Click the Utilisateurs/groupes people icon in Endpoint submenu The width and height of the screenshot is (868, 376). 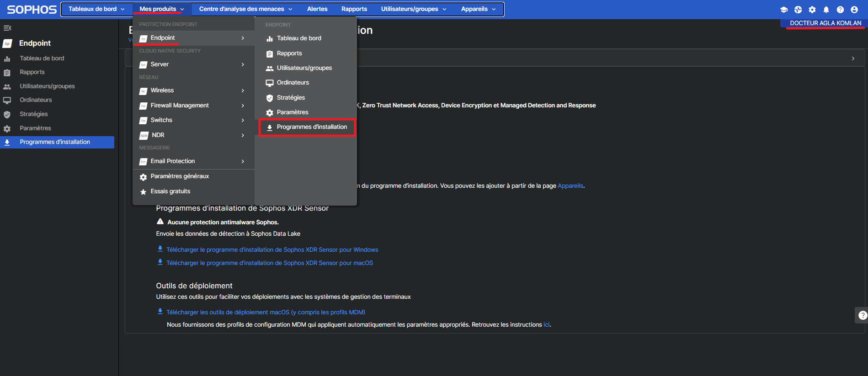coord(270,69)
